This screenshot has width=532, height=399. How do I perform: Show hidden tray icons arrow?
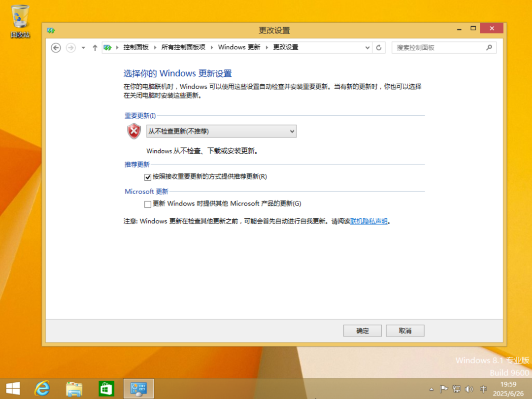[x=431, y=389]
